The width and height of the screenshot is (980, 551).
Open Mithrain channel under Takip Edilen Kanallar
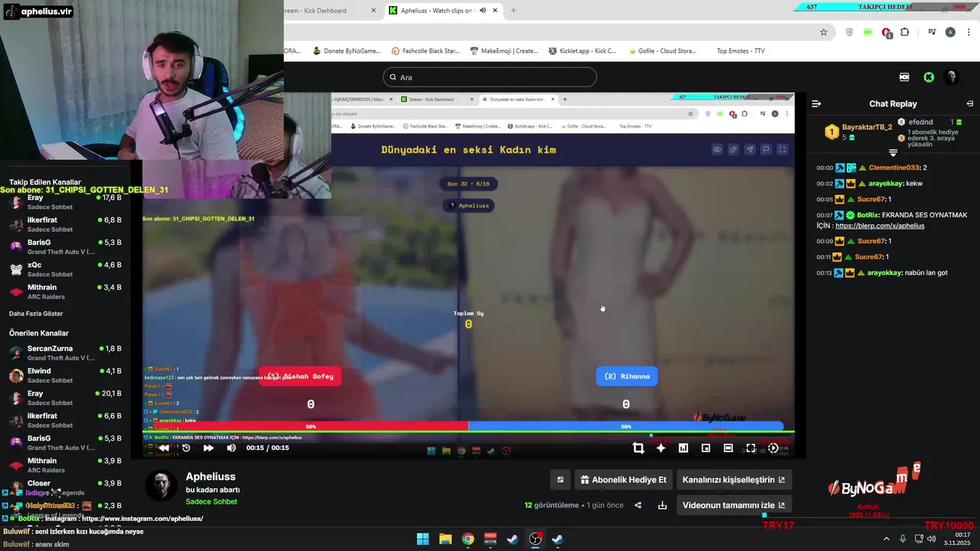65,292
